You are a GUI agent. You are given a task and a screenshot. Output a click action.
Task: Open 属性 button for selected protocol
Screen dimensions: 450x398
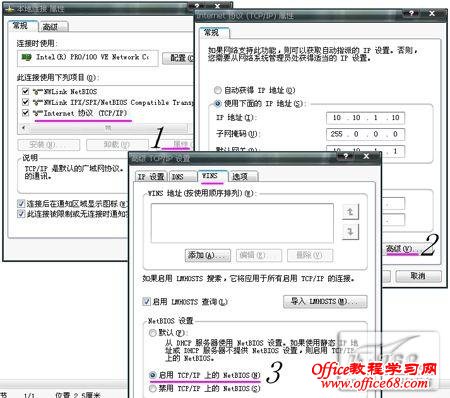[177, 145]
